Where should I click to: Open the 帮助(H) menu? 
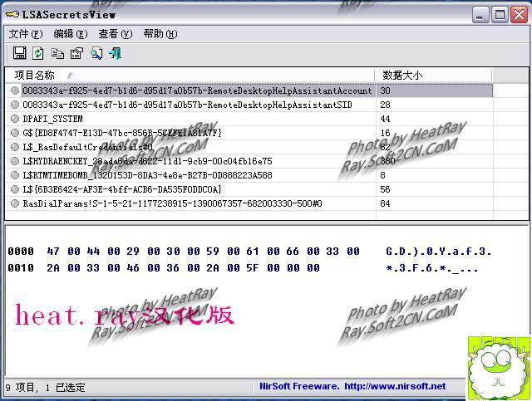[x=160, y=34]
